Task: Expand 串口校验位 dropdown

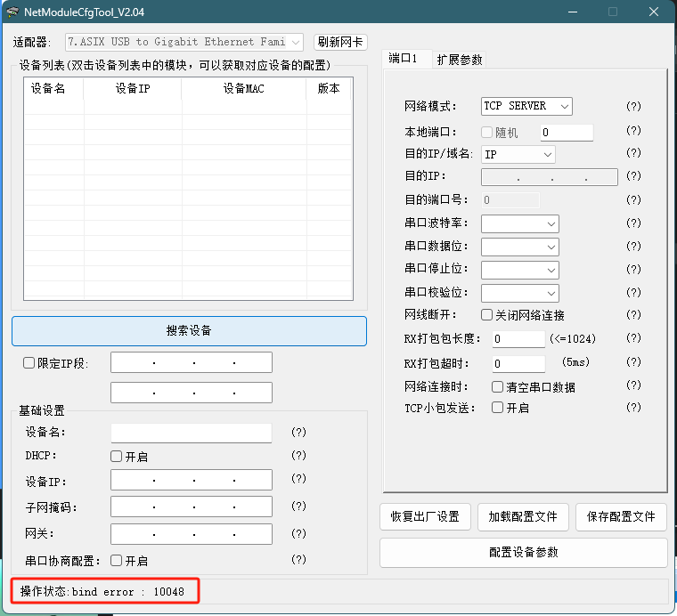Action: point(520,294)
